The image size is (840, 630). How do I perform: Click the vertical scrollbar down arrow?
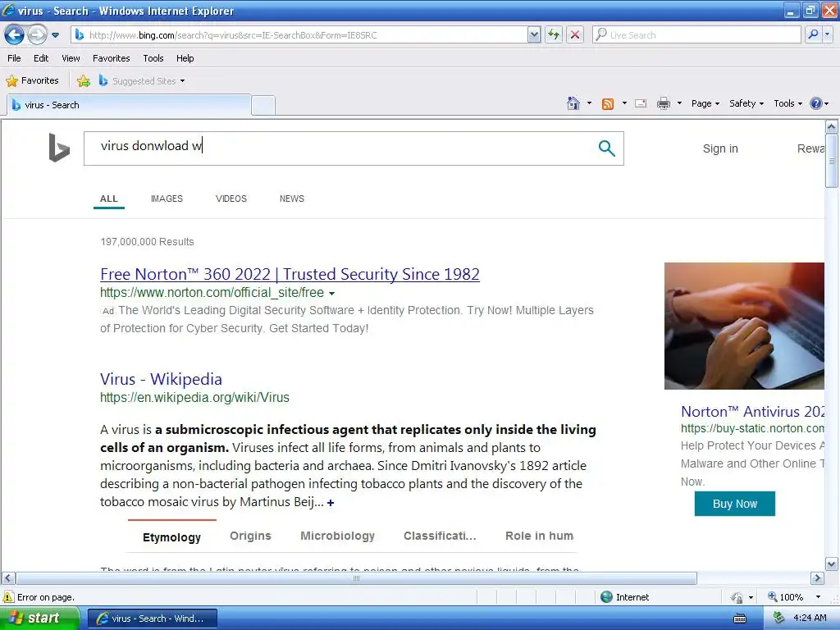[832, 564]
